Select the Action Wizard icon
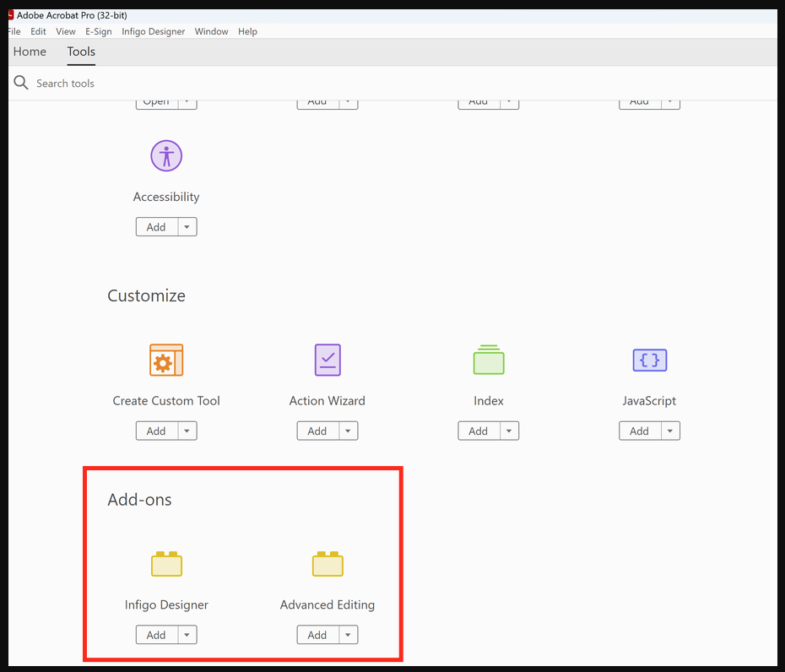This screenshot has height=672, width=785. pyautogui.click(x=328, y=360)
